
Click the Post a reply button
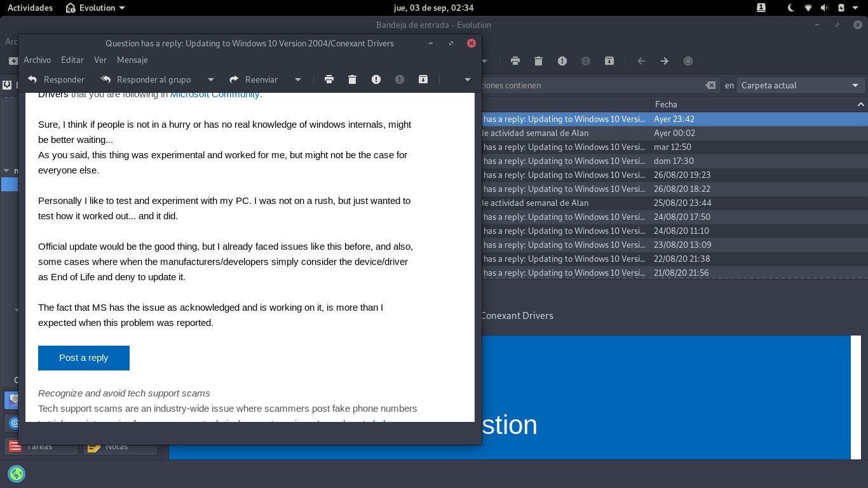(x=84, y=358)
